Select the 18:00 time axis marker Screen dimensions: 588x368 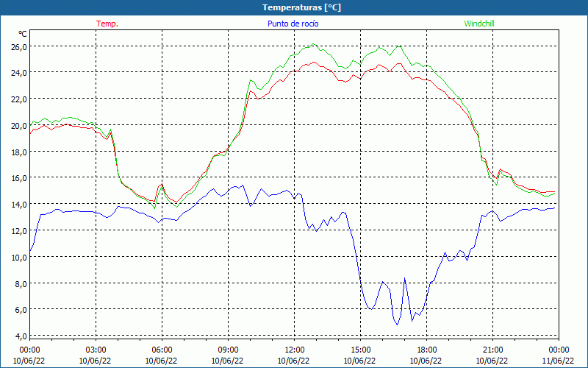pyautogui.click(x=426, y=350)
